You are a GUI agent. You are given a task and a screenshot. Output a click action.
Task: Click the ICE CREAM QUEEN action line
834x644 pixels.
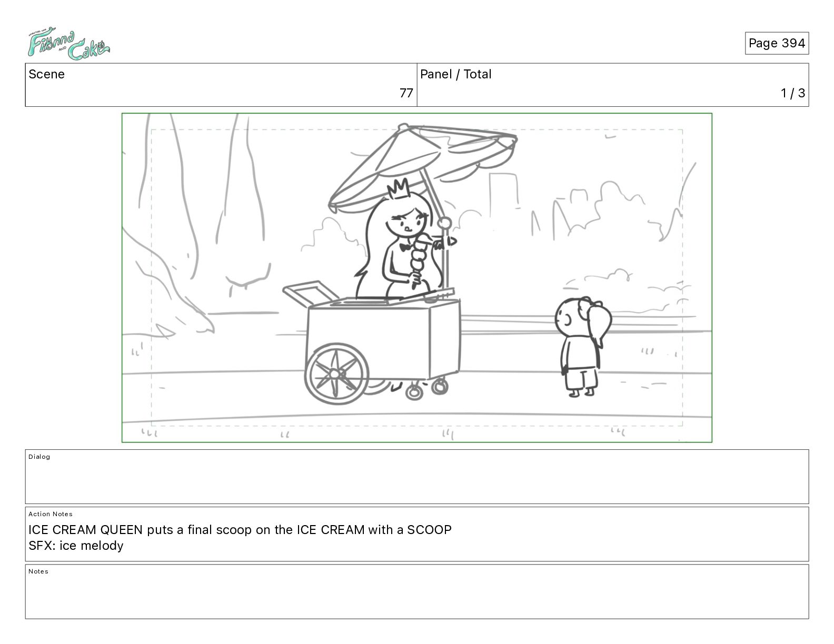pos(240,530)
